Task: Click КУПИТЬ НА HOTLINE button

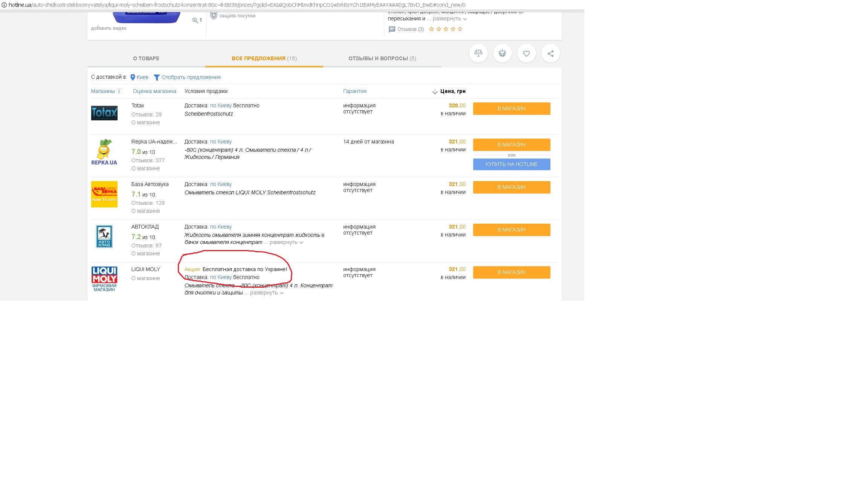Action: pos(511,164)
